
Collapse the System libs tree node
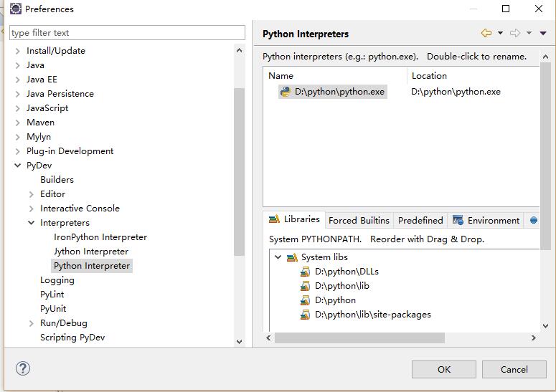[x=278, y=257]
